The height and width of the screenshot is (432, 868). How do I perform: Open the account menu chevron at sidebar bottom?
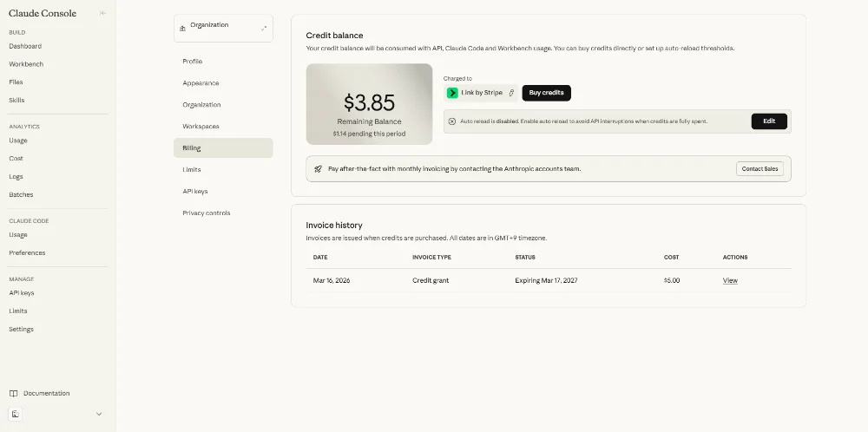point(99,415)
